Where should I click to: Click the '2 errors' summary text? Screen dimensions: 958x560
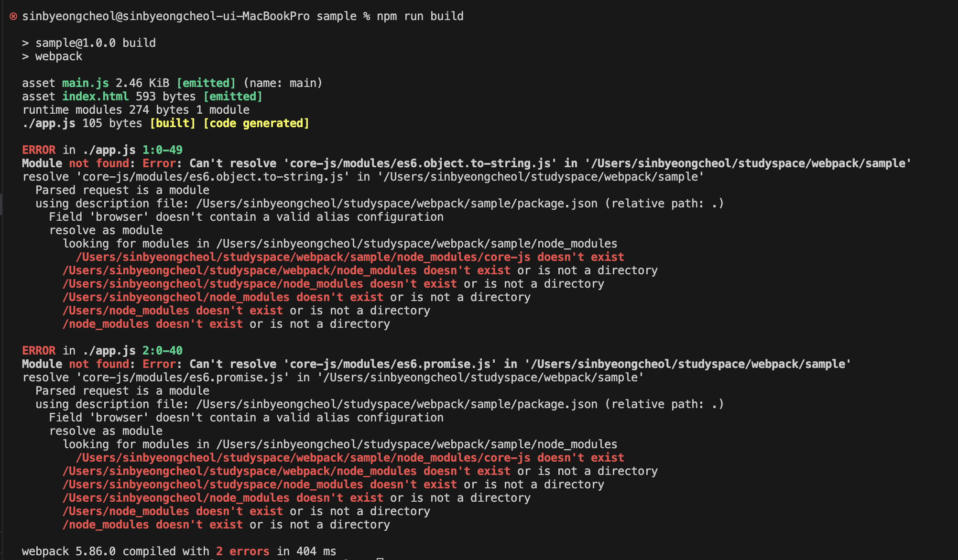click(242, 551)
